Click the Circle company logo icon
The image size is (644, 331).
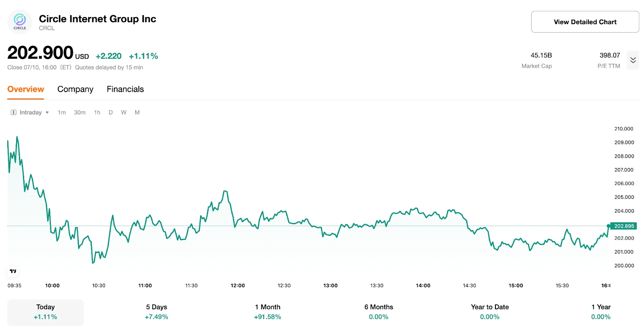click(20, 21)
